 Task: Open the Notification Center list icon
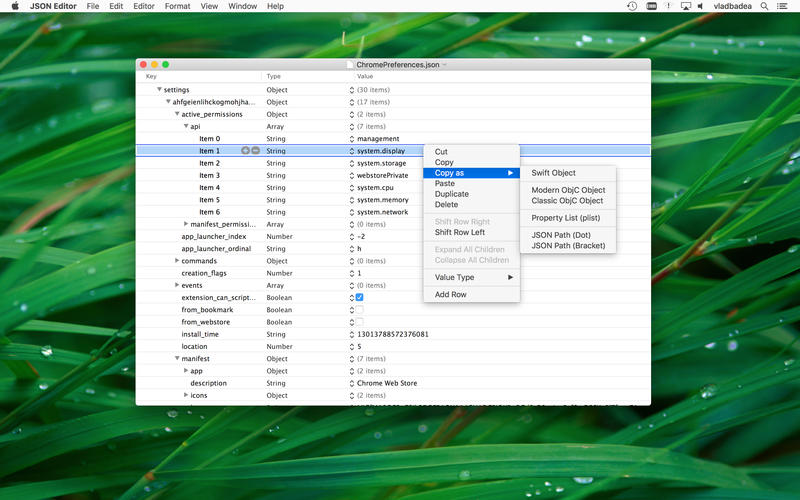[x=782, y=6]
